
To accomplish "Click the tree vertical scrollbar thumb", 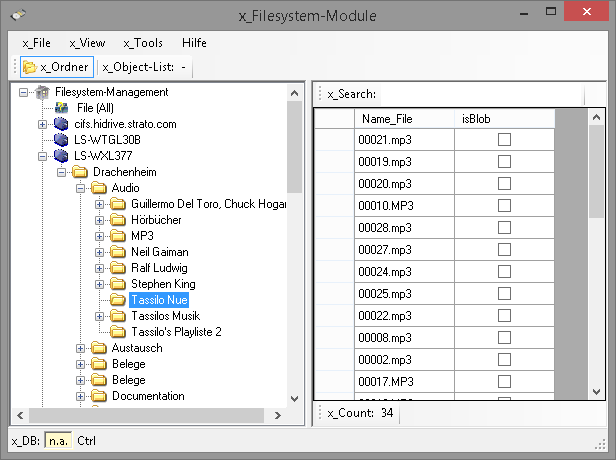I will click(294, 147).
